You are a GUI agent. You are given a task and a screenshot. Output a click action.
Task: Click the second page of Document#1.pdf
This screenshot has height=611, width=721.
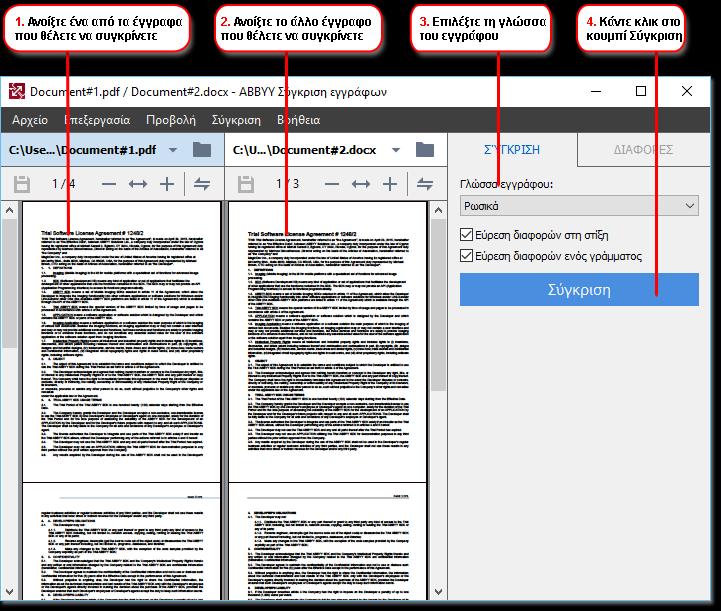tap(121, 541)
